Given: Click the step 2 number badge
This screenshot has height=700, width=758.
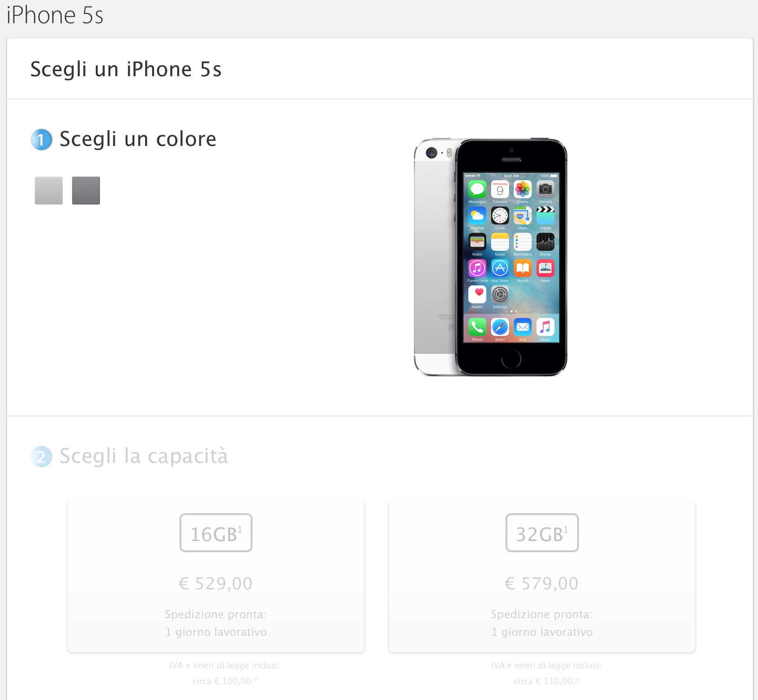Looking at the screenshot, I should [41, 456].
